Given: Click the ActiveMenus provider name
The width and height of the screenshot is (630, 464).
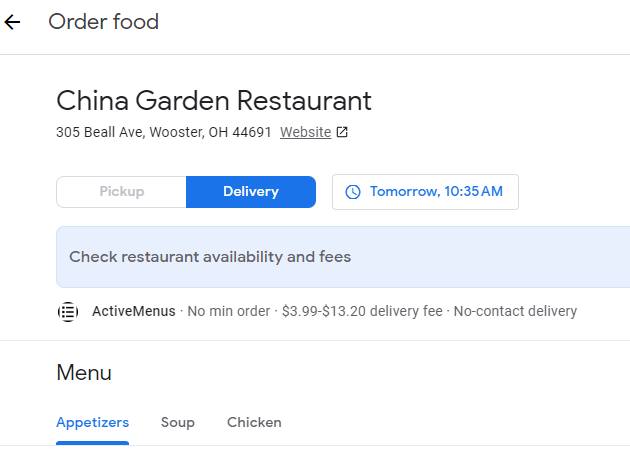Looking at the screenshot, I should pyautogui.click(x=133, y=311).
